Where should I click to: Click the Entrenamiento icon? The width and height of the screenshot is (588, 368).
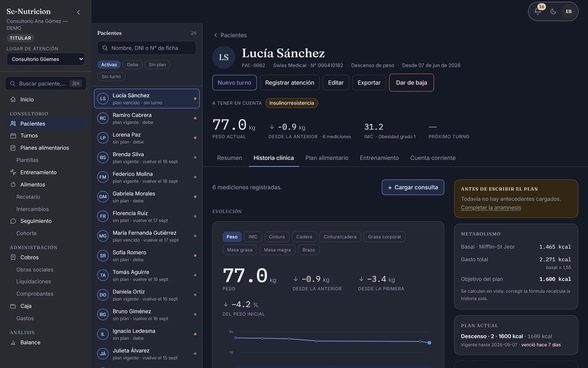(x=13, y=172)
